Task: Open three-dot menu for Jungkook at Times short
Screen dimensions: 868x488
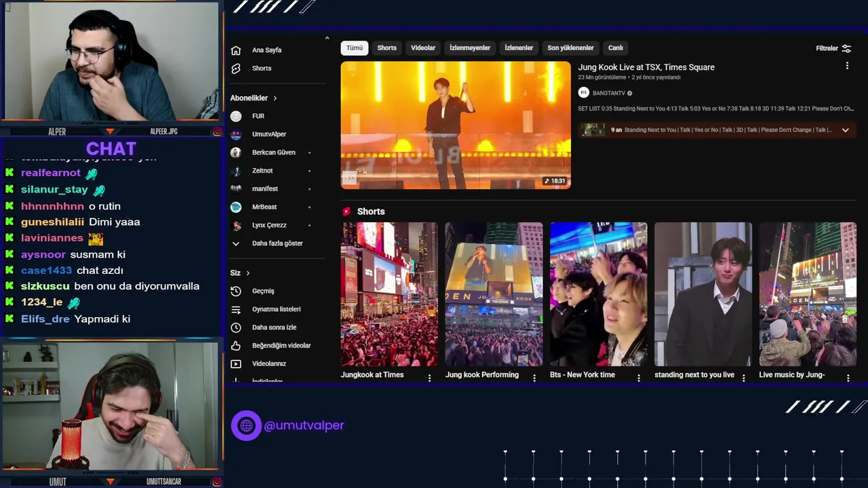Action: (429, 378)
